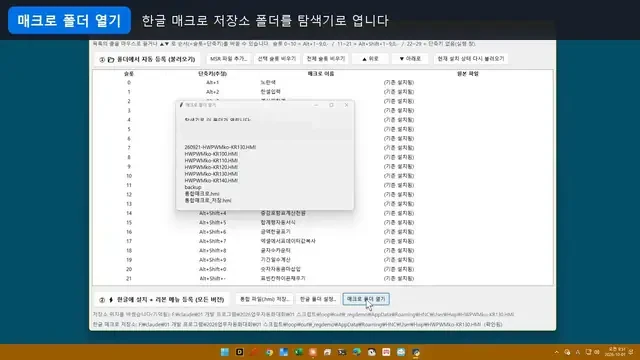Image resolution: width=640 pixels, height=360 pixels.
Task: Click the 슬롯 column header
Action: [129, 74]
